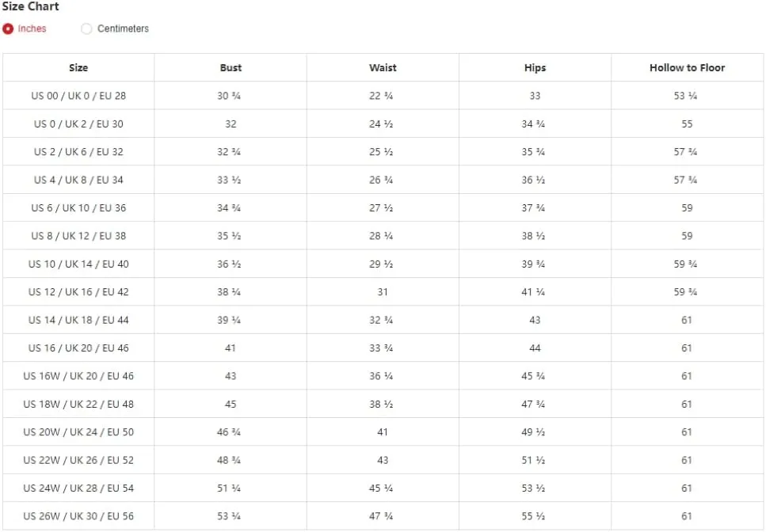The height and width of the screenshot is (532, 766).
Task: Click the Size column header
Action: click(x=78, y=68)
